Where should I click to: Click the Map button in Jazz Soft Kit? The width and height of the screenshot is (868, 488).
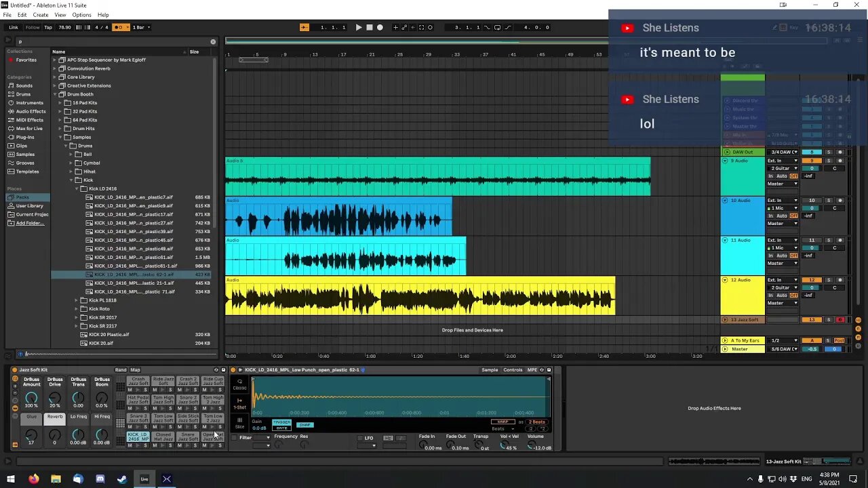[x=135, y=370]
